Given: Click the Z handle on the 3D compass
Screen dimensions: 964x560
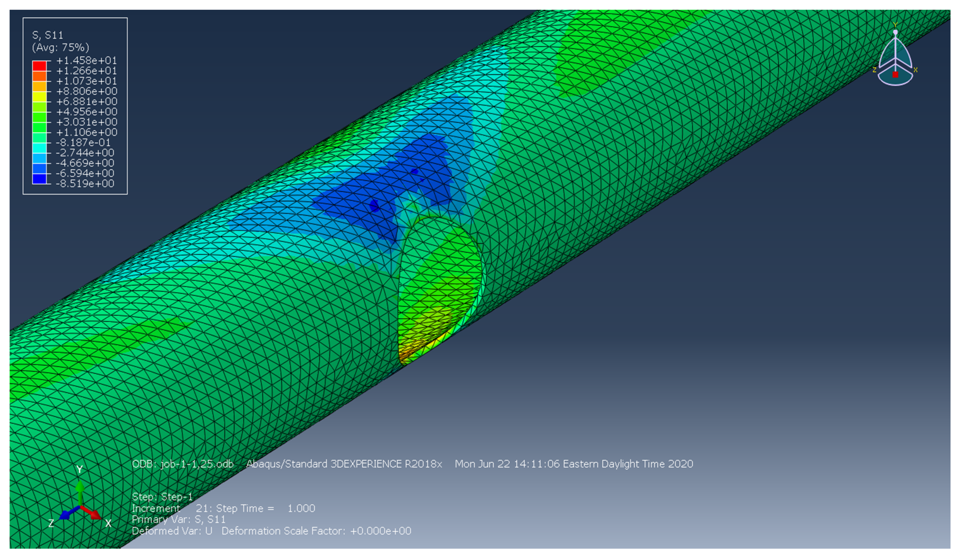Looking at the screenshot, I should (x=875, y=70).
